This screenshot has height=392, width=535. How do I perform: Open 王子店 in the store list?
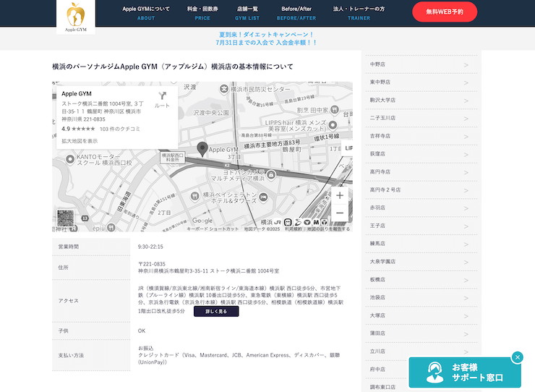tap(421, 226)
